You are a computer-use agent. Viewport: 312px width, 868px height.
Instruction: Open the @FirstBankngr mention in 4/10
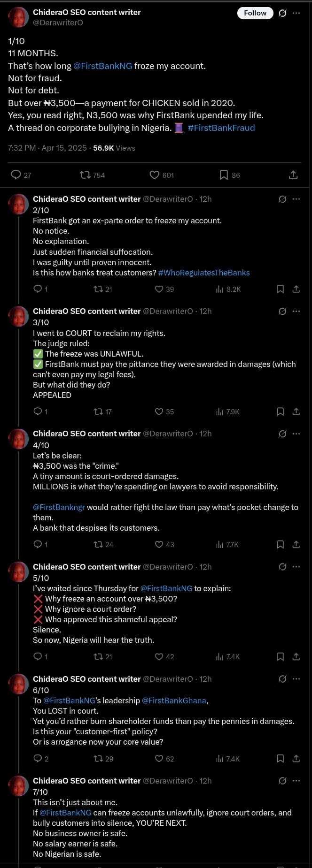click(x=59, y=507)
